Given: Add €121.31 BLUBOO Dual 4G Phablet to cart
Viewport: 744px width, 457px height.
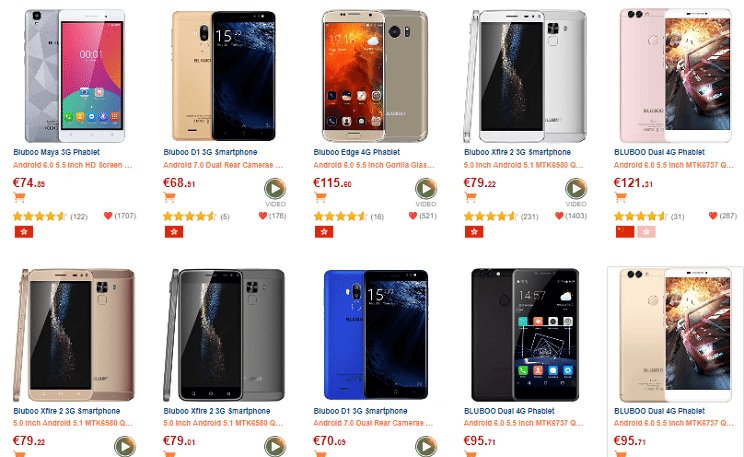Looking at the screenshot, I should [x=620, y=197].
